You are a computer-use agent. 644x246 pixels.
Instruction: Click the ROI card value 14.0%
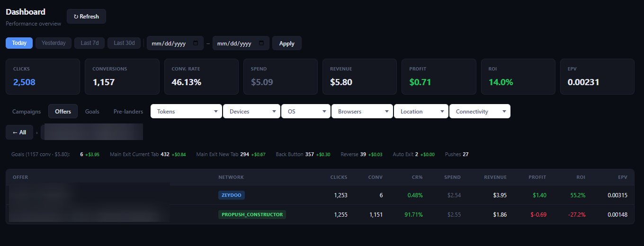pos(501,82)
